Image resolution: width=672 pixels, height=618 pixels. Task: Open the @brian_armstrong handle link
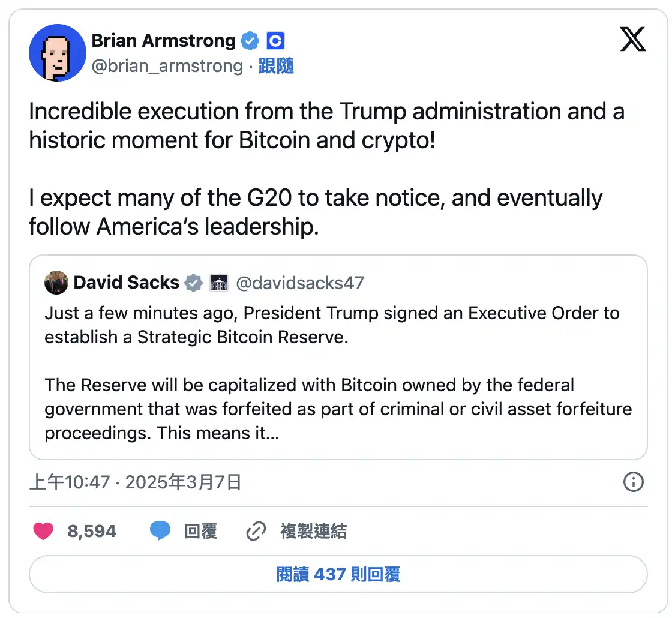pos(167,66)
